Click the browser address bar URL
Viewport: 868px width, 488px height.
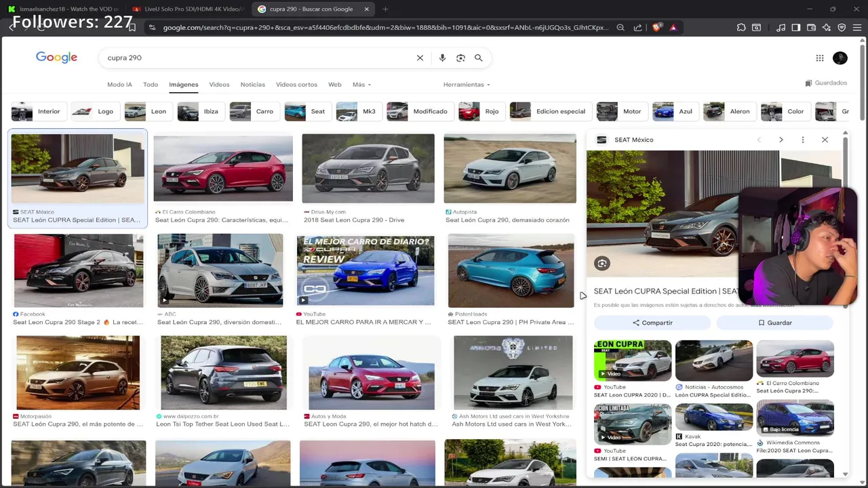click(x=385, y=28)
